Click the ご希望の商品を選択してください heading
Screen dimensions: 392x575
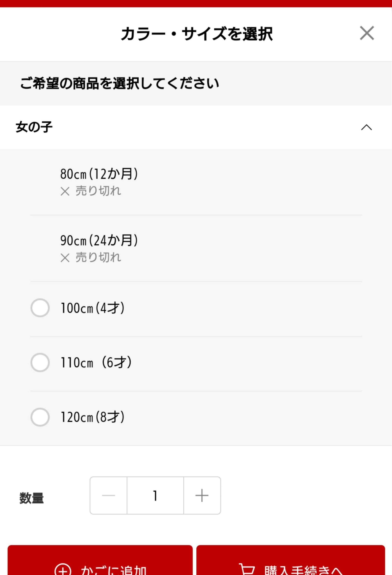coord(119,83)
